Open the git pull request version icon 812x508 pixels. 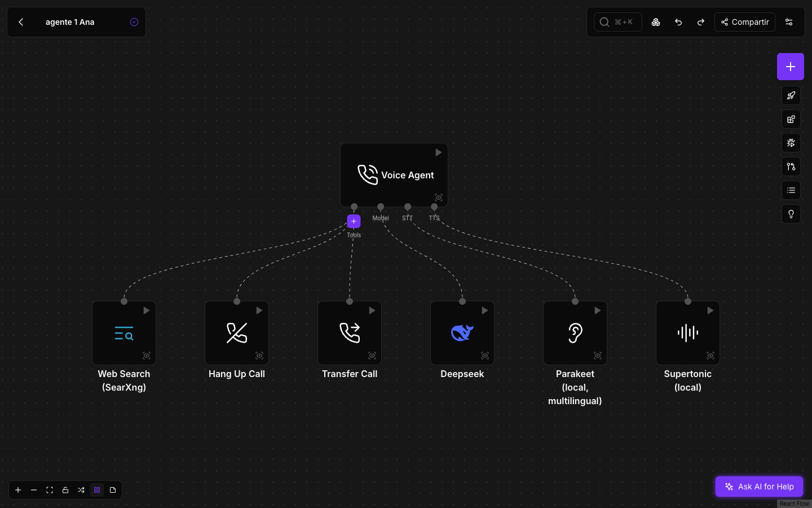[791, 167]
